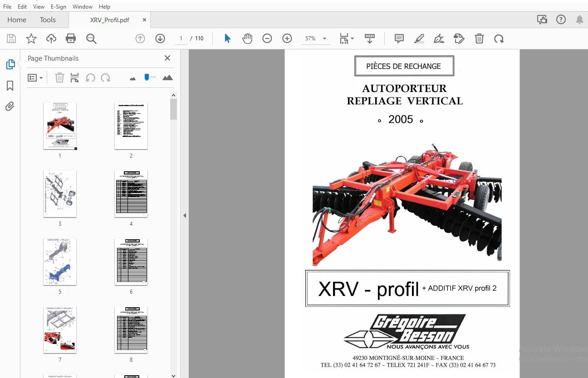This screenshot has width=588, height=378.
Task: Select page 8 thumbnail
Action: point(131,330)
